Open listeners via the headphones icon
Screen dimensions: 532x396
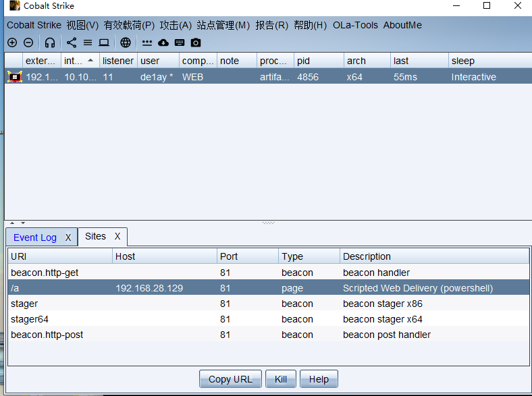[50, 43]
